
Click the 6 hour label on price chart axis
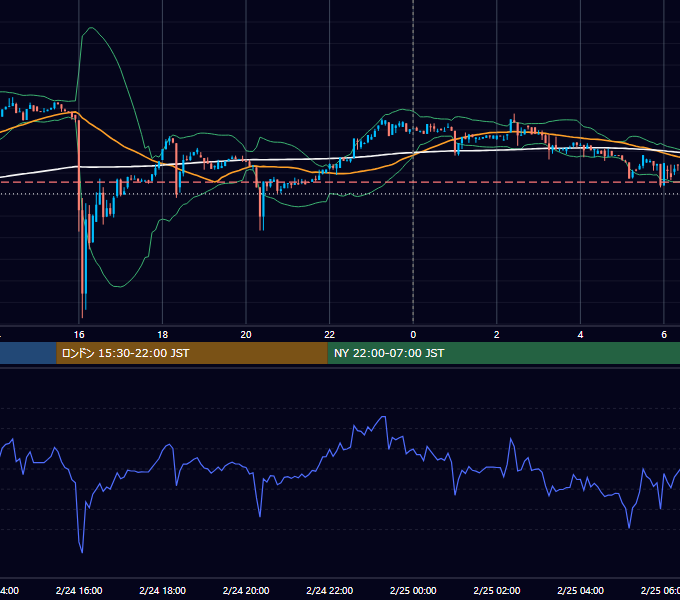(x=664, y=335)
